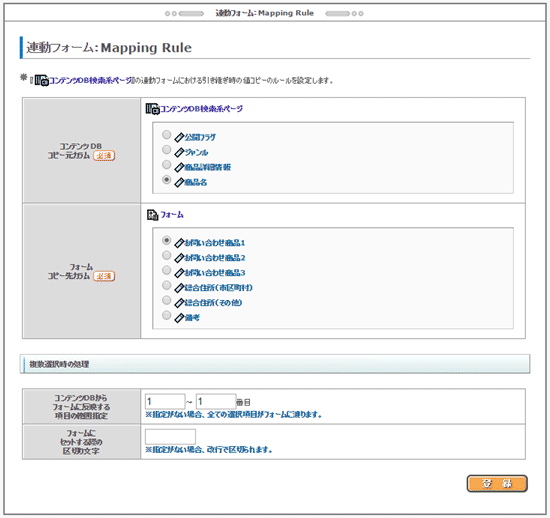The image size is (550, 518).
Task: Select the 結合住所(市区町村) radio button
Action: [x=167, y=285]
